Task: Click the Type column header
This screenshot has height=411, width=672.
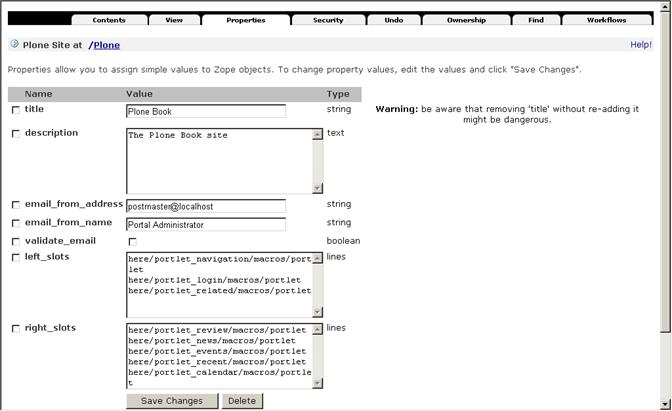Action: tap(338, 94)
